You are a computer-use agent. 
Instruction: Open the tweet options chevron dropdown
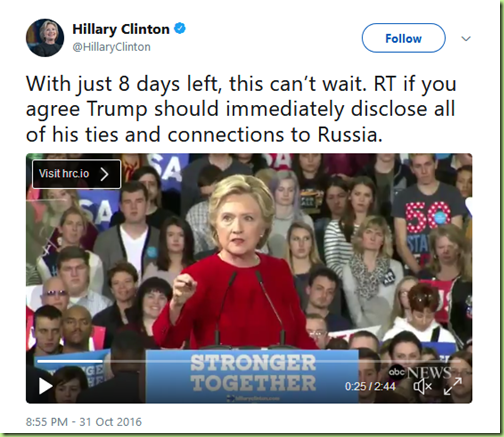(466, 39)
